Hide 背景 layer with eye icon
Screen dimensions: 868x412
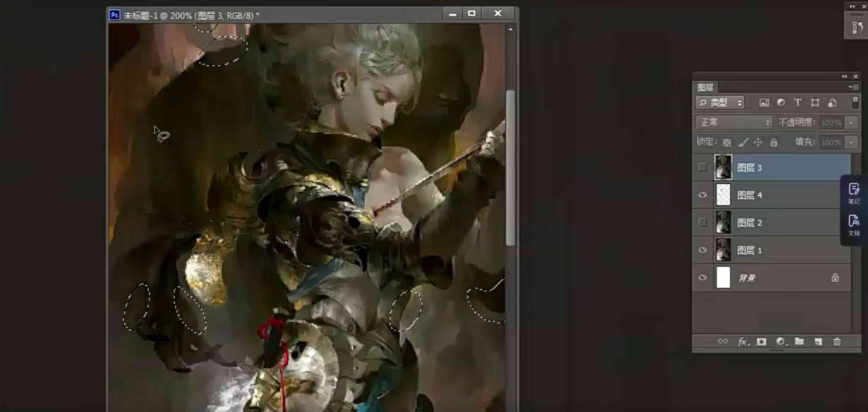703,277
